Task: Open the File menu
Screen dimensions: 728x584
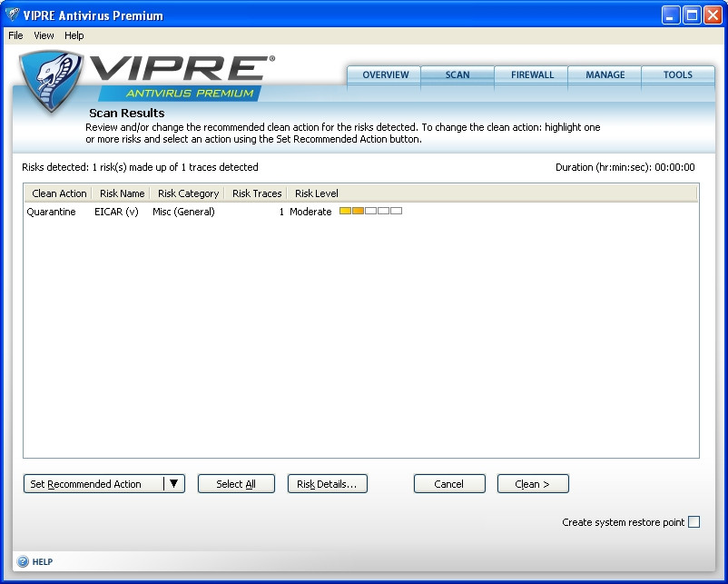Action: pos(15,35)
